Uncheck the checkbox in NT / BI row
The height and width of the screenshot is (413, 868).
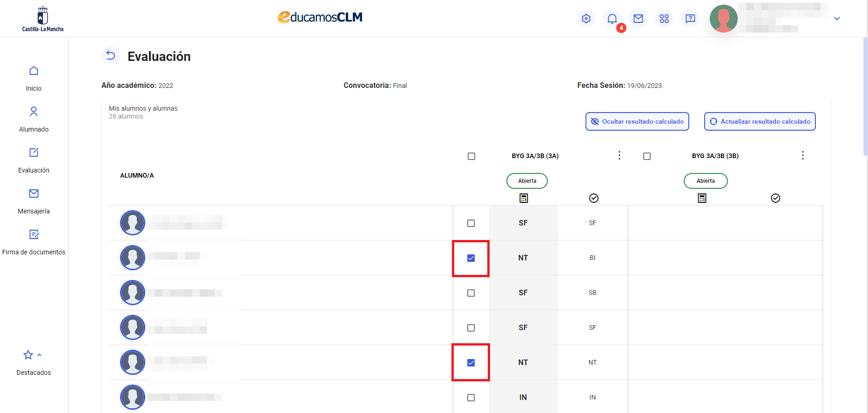(471, 258)
